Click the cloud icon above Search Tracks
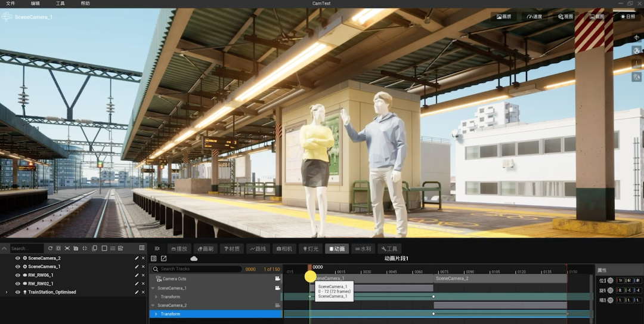 point(194,258)
